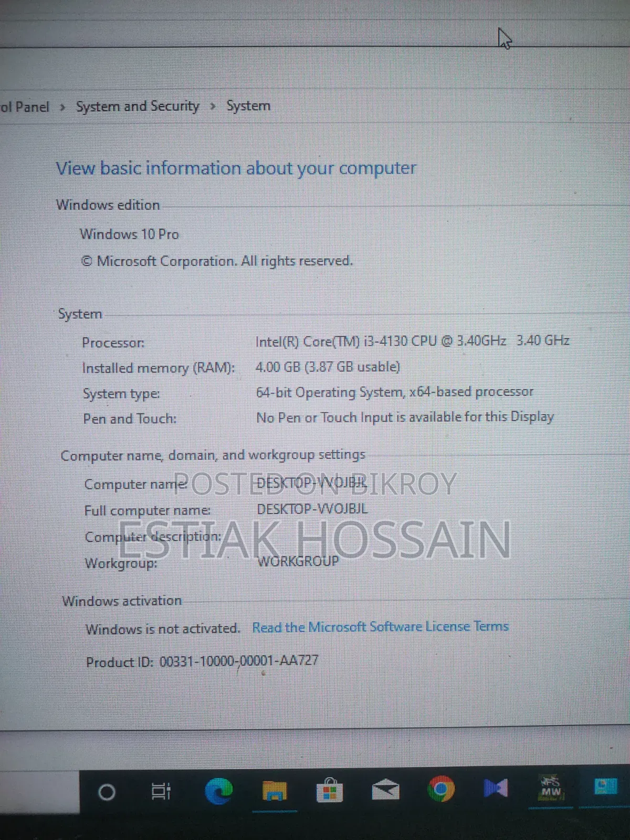
Task: Select 'Windows 10 Pro' edition text
Action: [x=129, y=234]
